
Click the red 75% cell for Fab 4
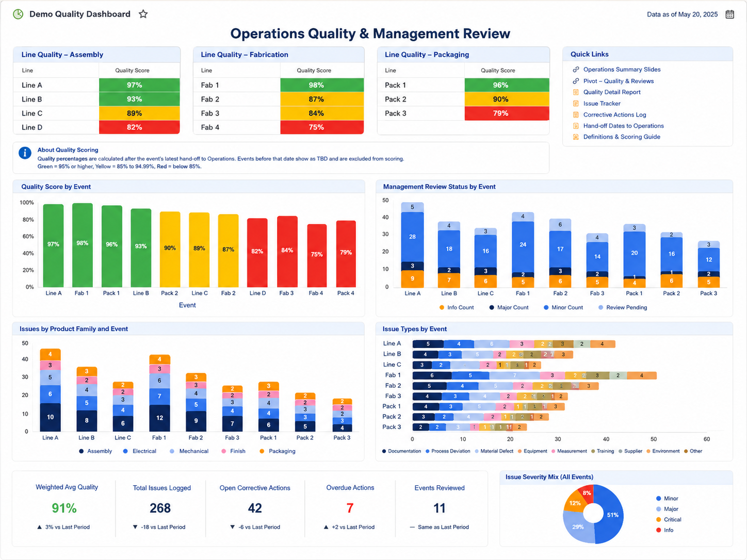click(x=322, y=127)
